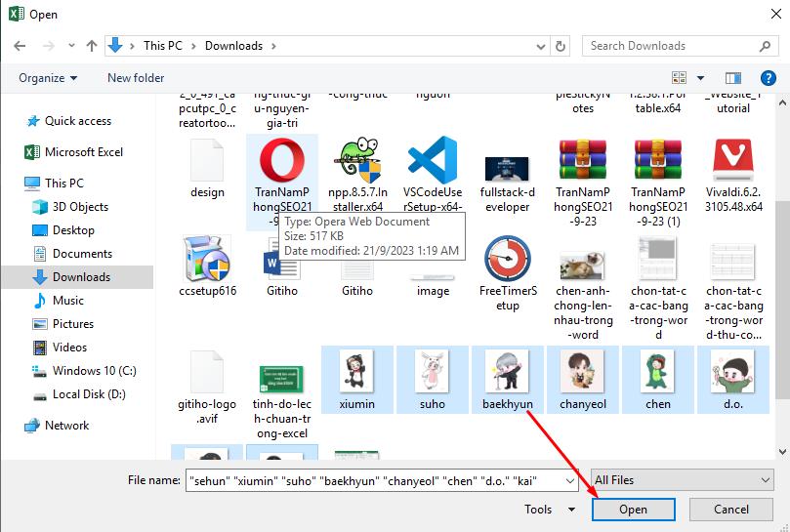Viewport: 790px width, 532px height.
Task: Close the Open dialog
Action: coord(776,14)
